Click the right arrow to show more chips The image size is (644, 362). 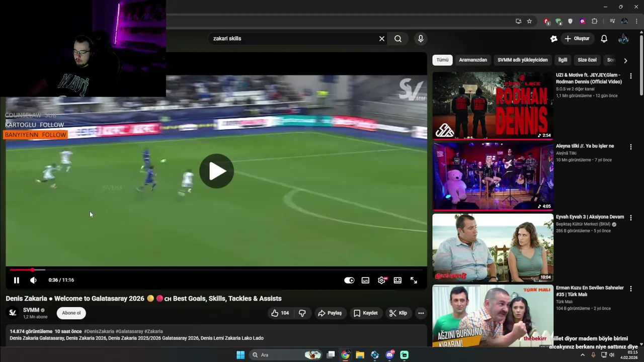click(625, 60)
